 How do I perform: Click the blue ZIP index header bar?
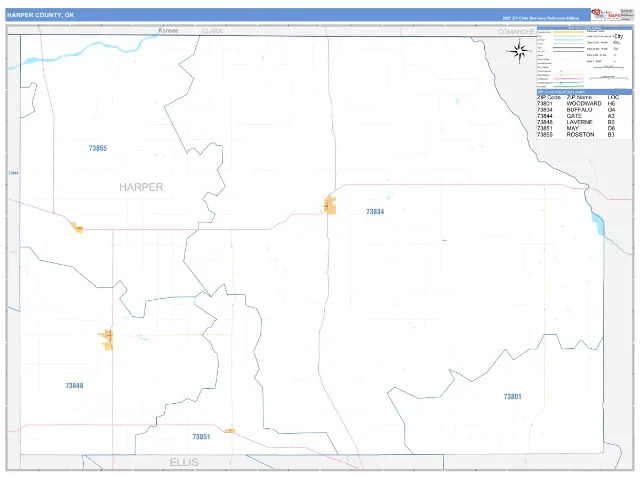[584, 92]
